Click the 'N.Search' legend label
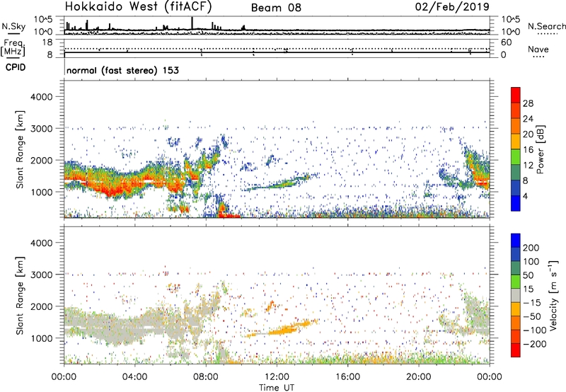This screenshot has width=566, height=392. [x=546, y=26]
